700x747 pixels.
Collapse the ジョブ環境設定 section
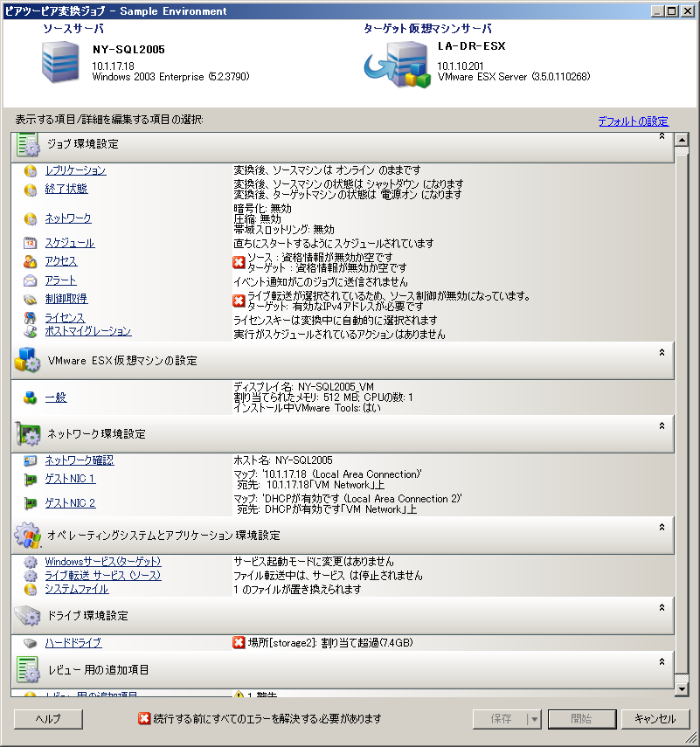662,136
